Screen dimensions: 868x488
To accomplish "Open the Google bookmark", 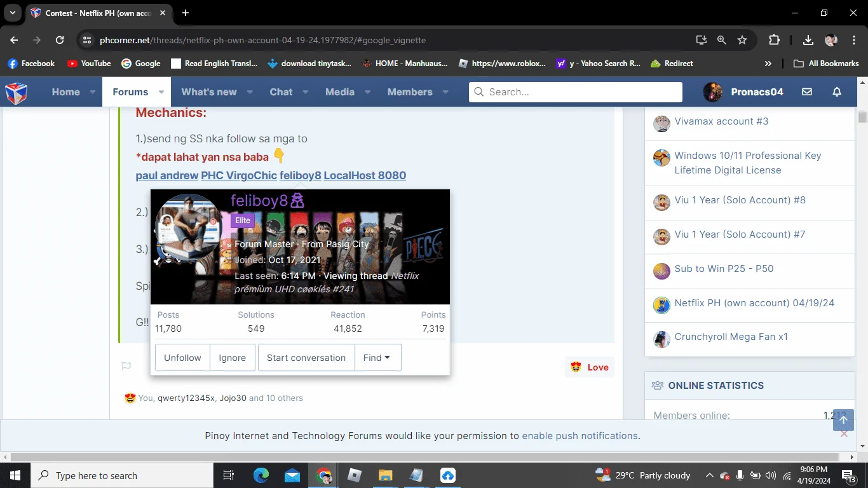I will click(141, 64).
